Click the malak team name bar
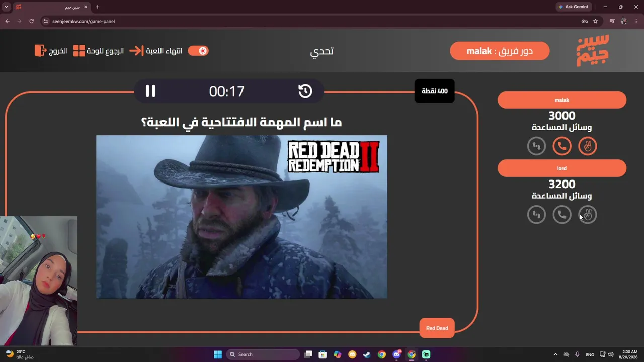The height and width of the screenshot is (362, 644). coord(562,100)
